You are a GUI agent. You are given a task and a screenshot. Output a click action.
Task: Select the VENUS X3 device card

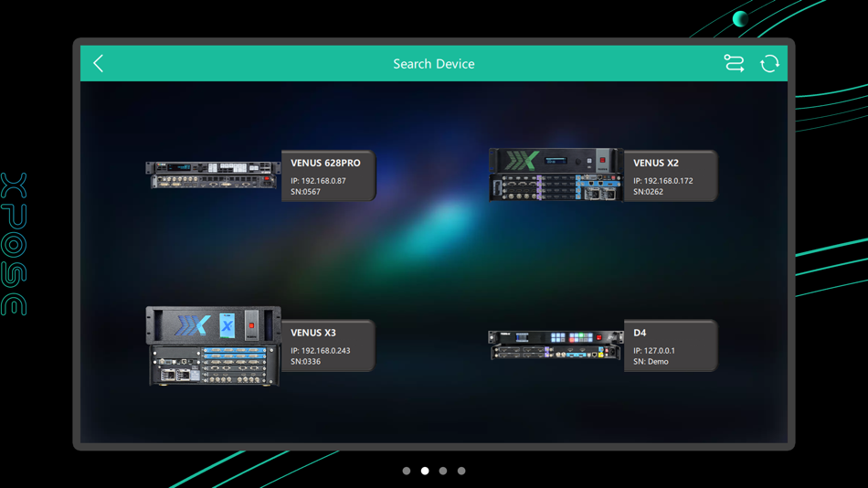pos(329,345)
